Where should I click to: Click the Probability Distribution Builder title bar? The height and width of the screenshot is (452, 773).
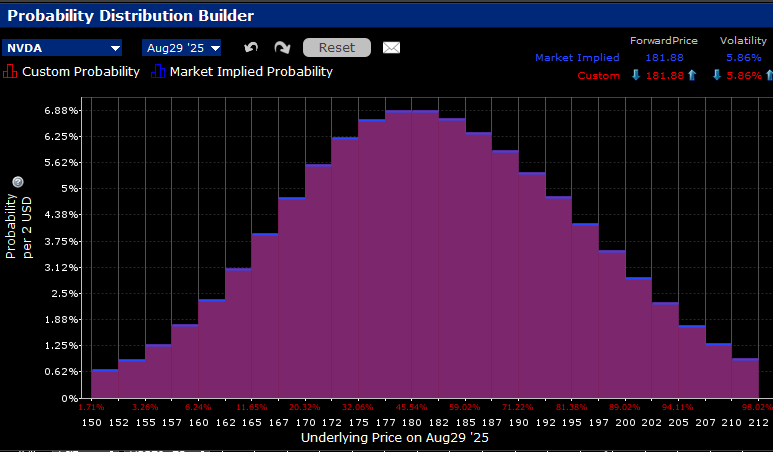pos(131,15)
